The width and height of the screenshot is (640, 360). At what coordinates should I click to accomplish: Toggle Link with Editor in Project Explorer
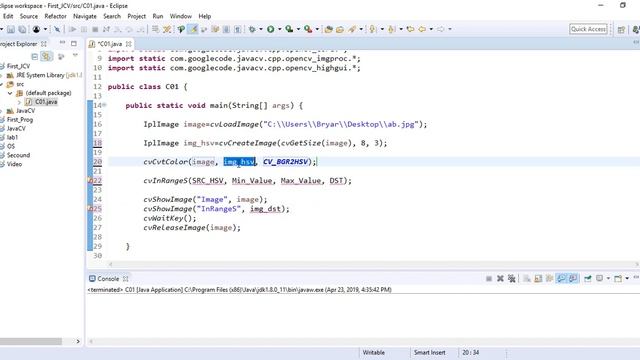pyautogui.click(x=47, y=56)
